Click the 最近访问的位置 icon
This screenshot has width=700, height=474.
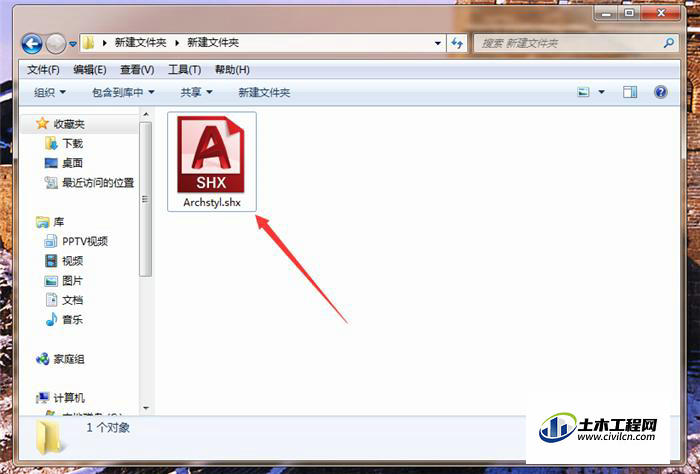point(51,183)
